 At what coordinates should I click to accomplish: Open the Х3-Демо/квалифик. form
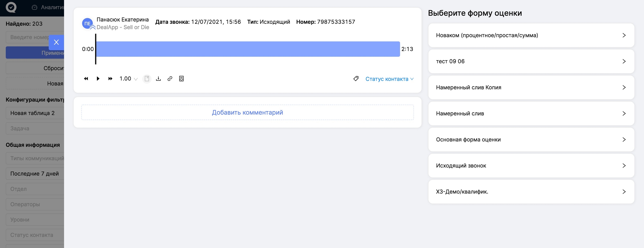coord(531,192)
